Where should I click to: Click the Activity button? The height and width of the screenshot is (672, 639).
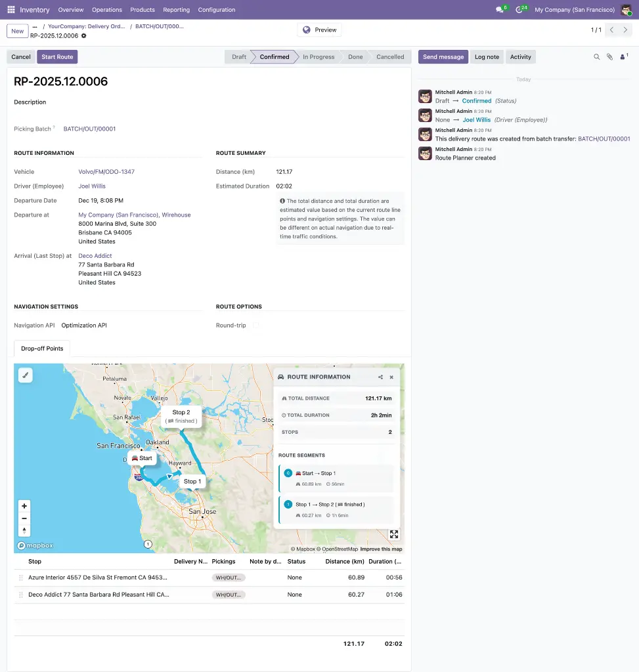coord(520,56)
